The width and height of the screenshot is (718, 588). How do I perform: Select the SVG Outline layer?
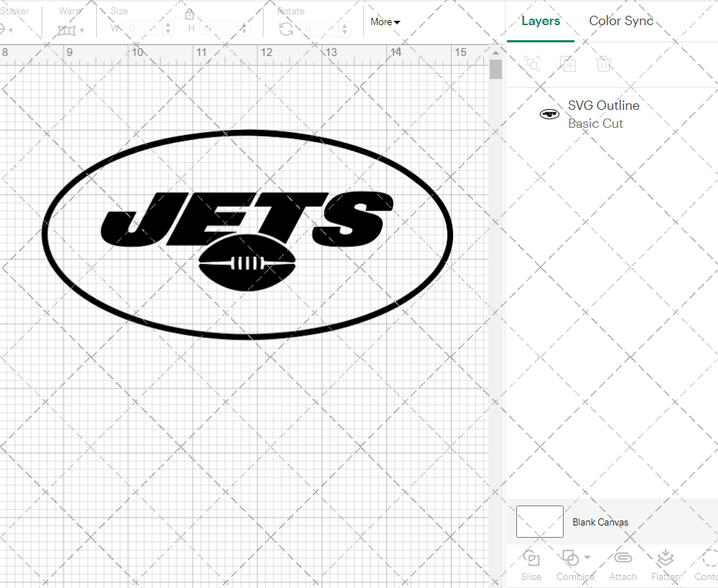coord(612,114)
